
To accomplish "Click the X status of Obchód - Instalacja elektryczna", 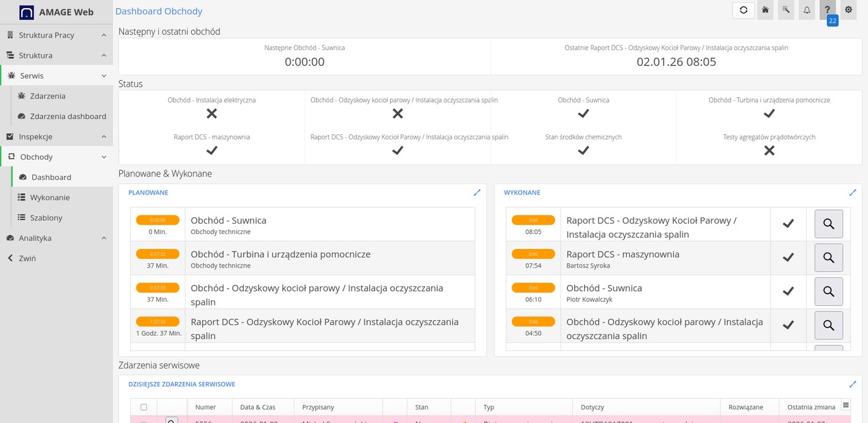I will tap(211, 113).
